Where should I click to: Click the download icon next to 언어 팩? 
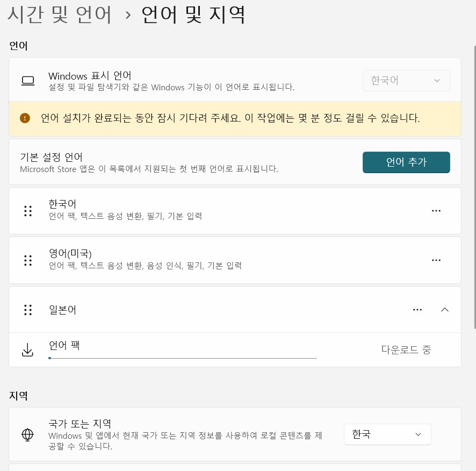point(27,349)
